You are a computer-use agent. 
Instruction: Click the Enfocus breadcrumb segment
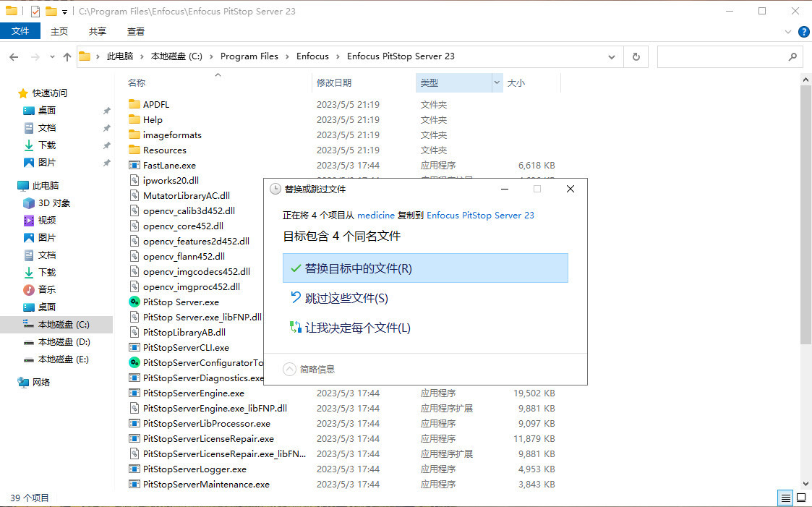click(x=312, y=56)
